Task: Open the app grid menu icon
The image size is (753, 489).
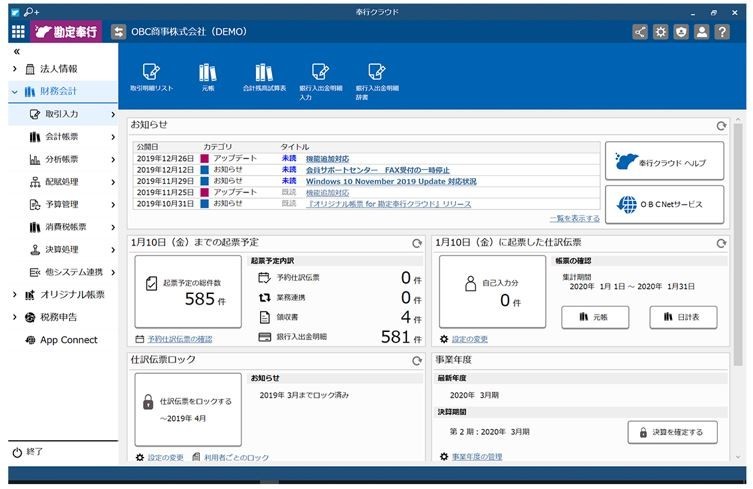Action: [x=18, y=32]
